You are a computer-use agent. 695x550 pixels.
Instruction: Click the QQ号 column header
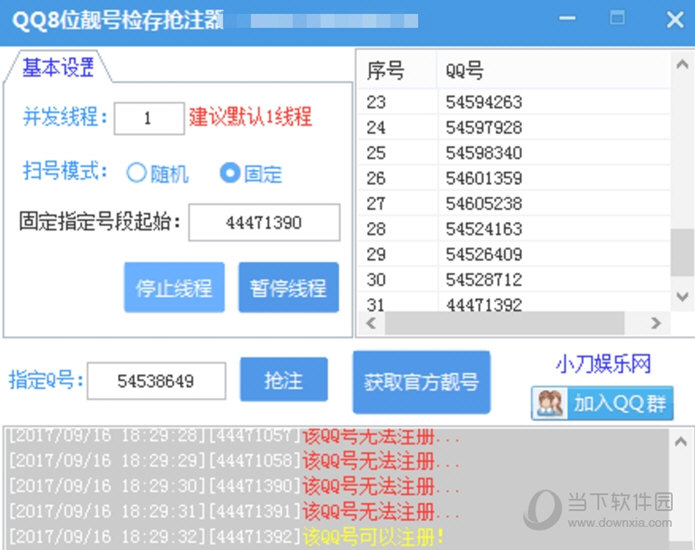coord(553,70)
